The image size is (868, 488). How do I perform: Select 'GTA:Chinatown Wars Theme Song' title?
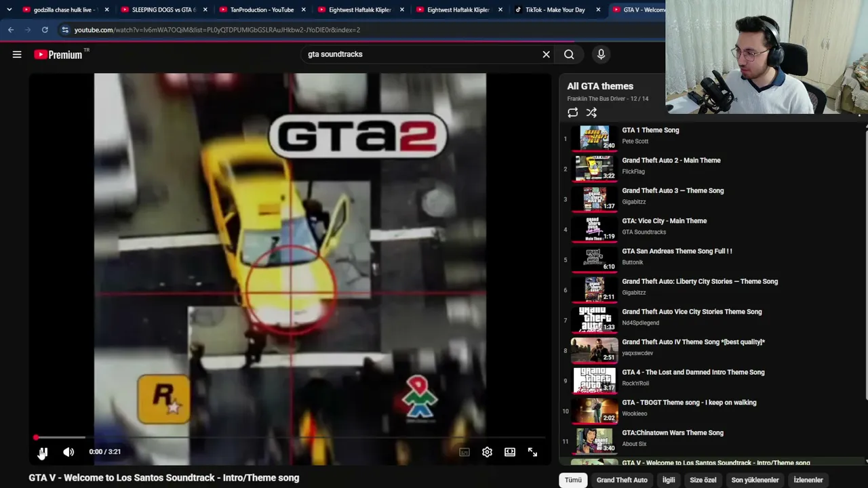coord(673,433)
